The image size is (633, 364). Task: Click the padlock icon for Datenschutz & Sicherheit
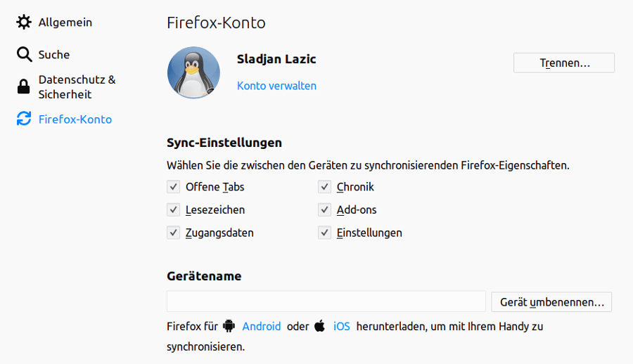pos(23,86)
